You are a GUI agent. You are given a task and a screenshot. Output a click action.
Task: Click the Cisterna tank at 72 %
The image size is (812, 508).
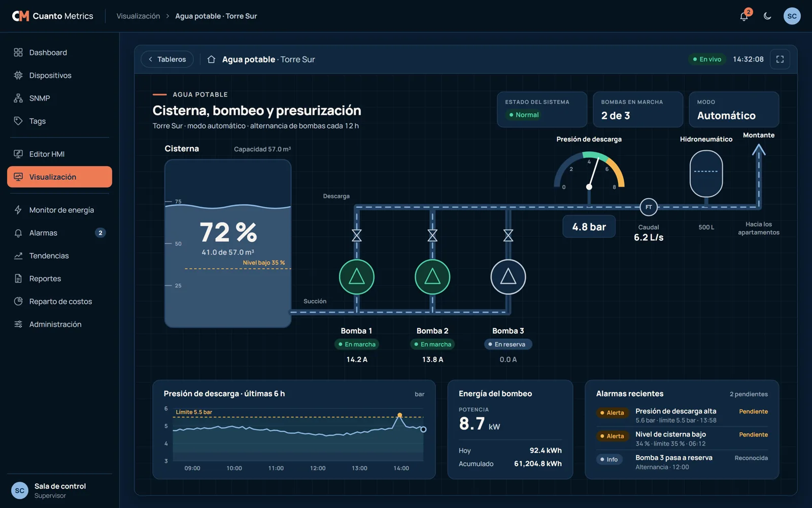[x=228, y=243]
